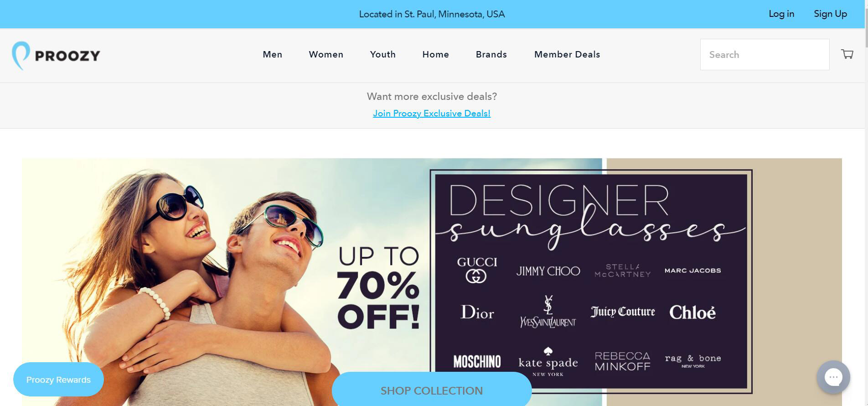The height and width of the screenshot is (406, 868).
Task: Open the chat bubble widget
Action: (x=833, y=377)
